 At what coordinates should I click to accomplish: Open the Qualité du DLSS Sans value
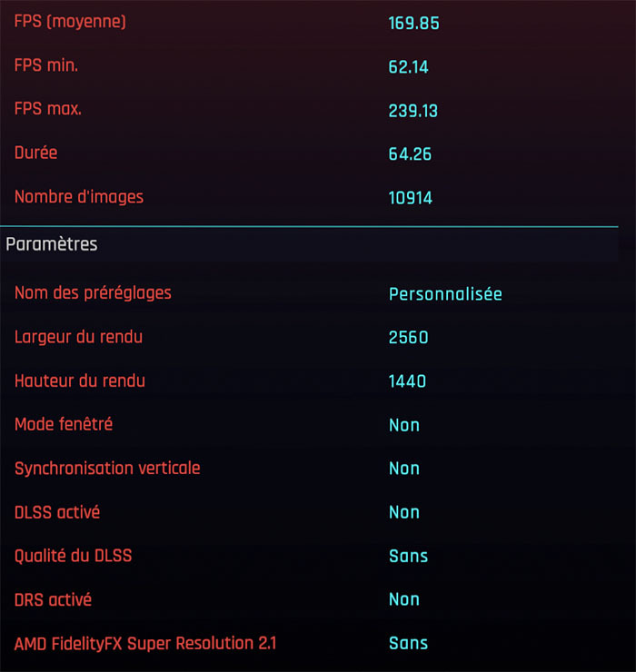[x=408, y=556]
